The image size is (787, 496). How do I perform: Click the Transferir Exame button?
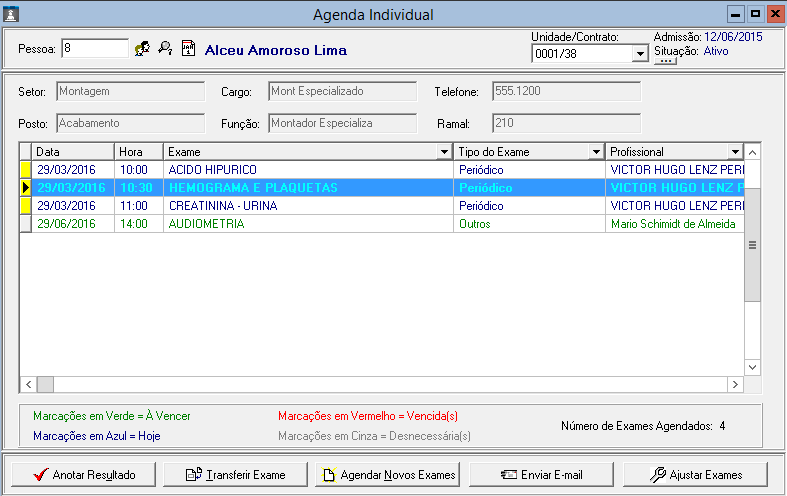236,474
